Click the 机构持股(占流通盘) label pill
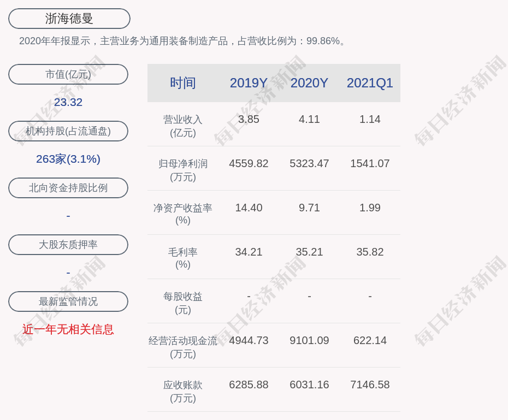This screenshot has height=420, width=508. 68,131
